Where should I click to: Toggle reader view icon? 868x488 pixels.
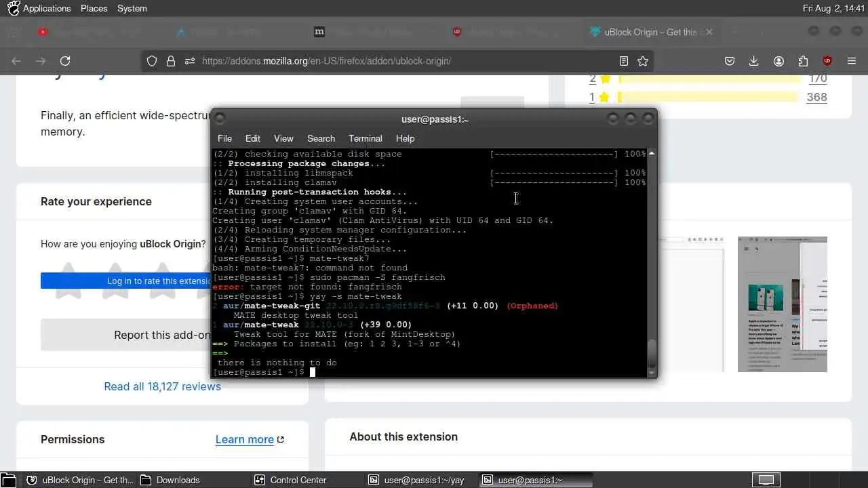coord(624,61)
